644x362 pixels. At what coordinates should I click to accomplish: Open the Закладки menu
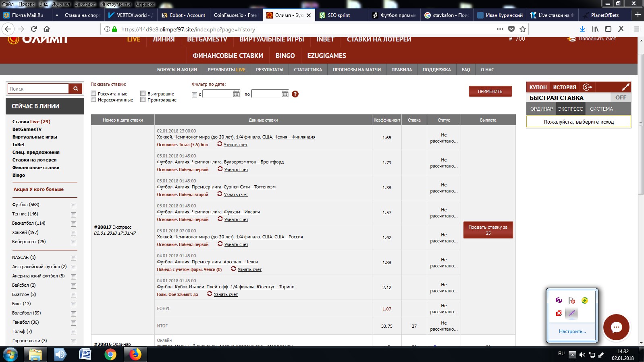pyautogui.click(x=85, y=4)
